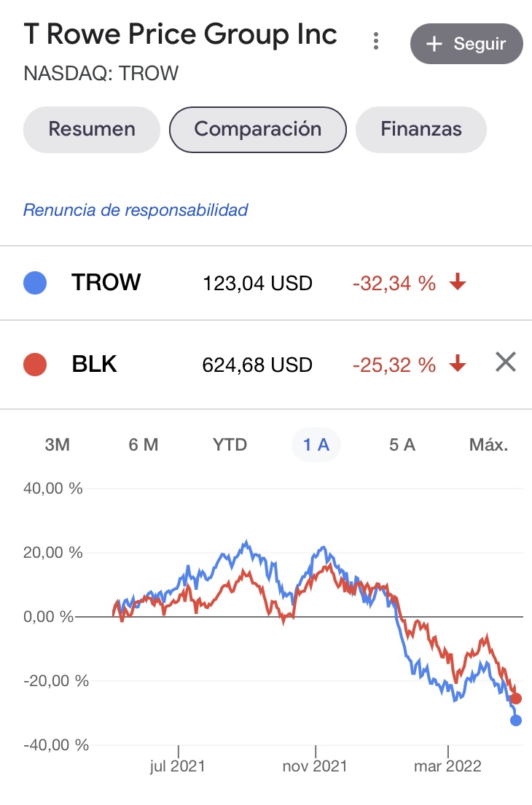Click the Seguir follow button
532x805 pixels.
click(x=466, y=44)
